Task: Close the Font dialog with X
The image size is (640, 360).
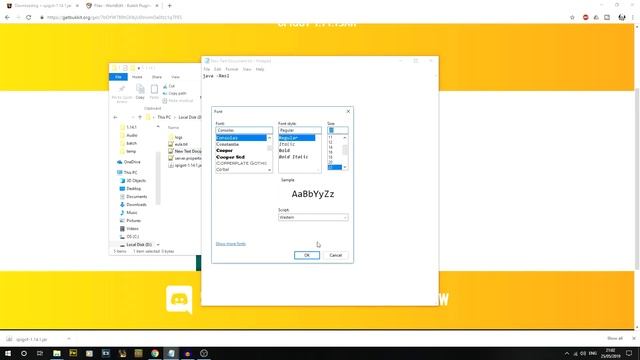Action: pyautogui.click(x=348, y=111)
